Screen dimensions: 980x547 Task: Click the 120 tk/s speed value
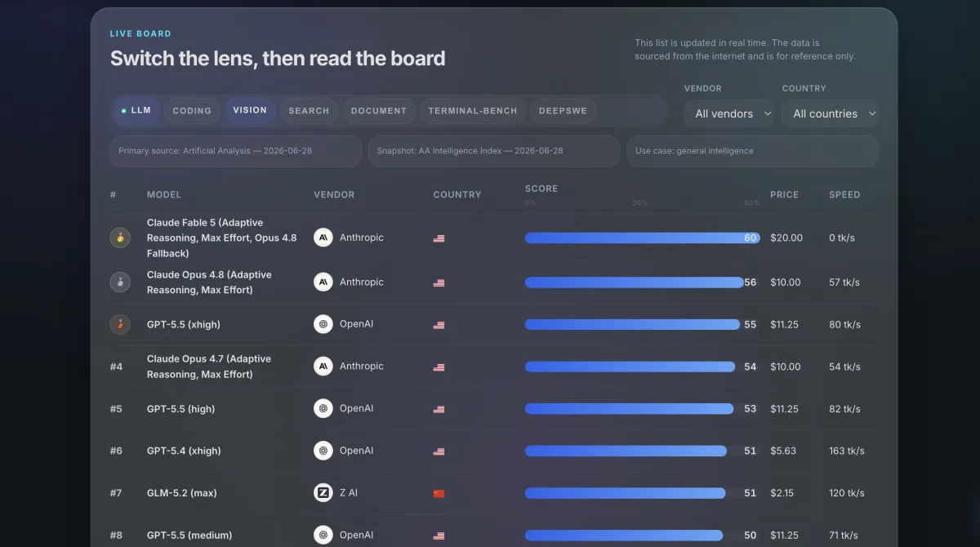tap(847, 493)
